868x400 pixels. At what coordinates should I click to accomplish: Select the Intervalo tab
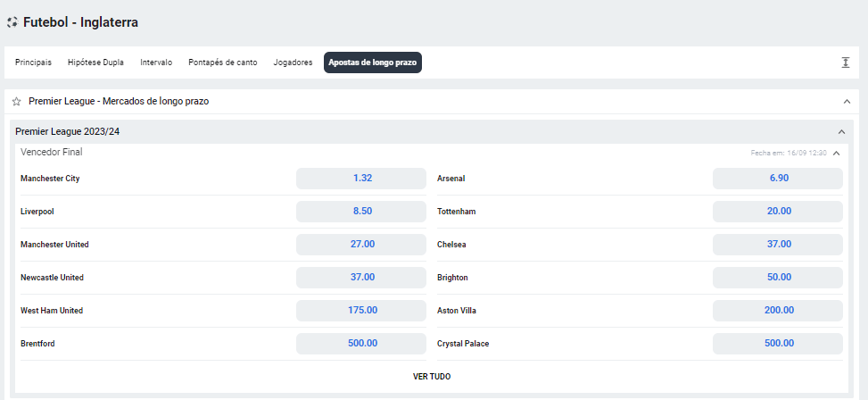coord(156,62)
